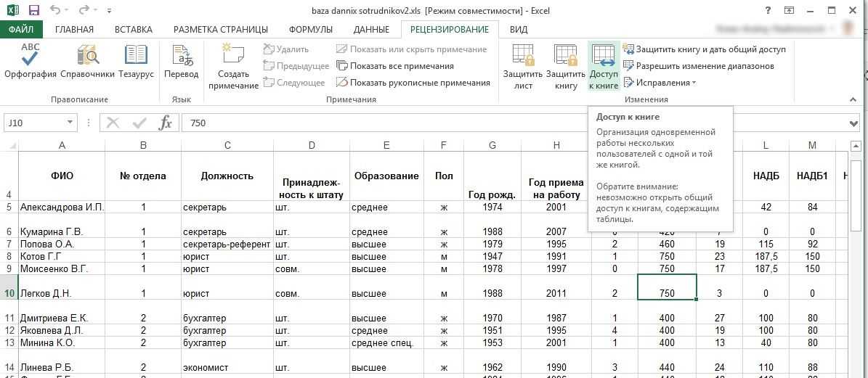Undo the last action
Screen dimensions: 868x378
pos(55,10)
